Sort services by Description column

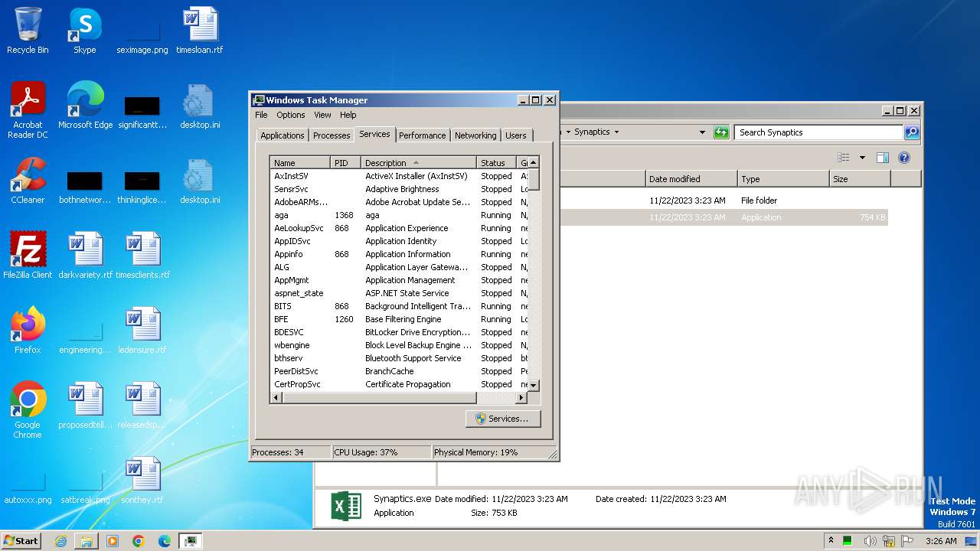[x=419, y=163]
